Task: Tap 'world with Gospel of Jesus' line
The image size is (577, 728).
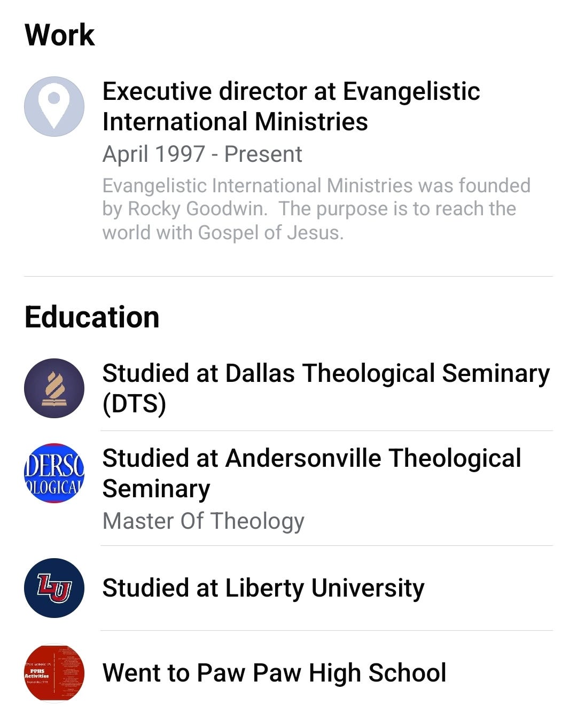Action: (223, 232)
